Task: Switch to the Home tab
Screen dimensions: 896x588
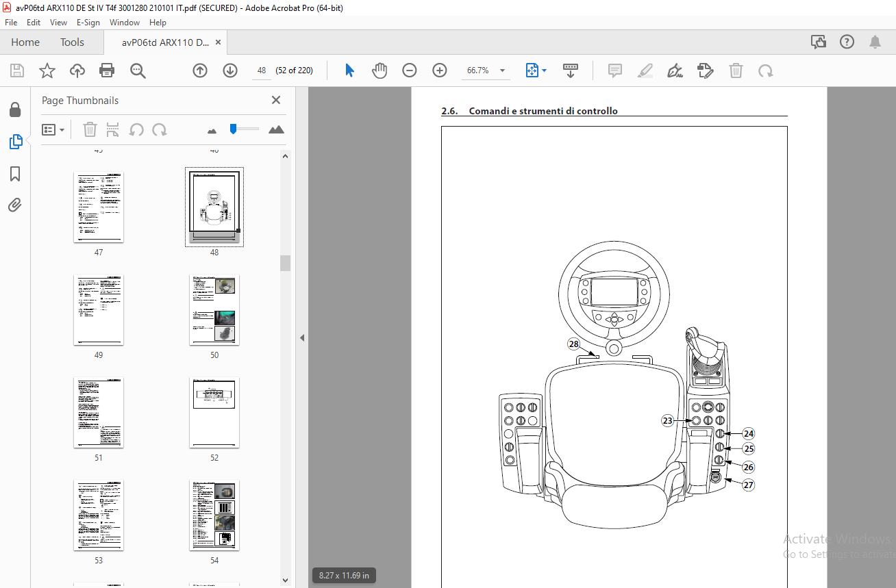Action: tap(25, 42)
